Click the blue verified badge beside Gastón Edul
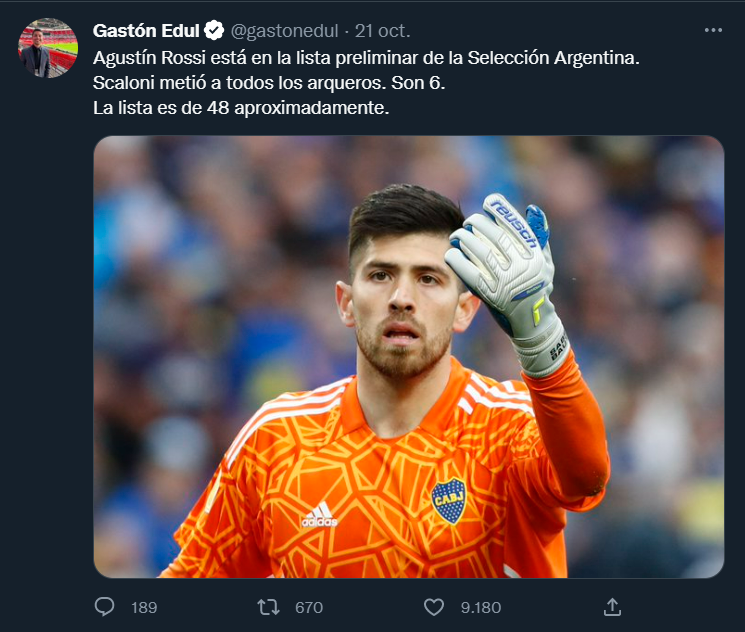The height and width of the screenshot is (632, 745). pyautogui.click(x=214, y=30)
